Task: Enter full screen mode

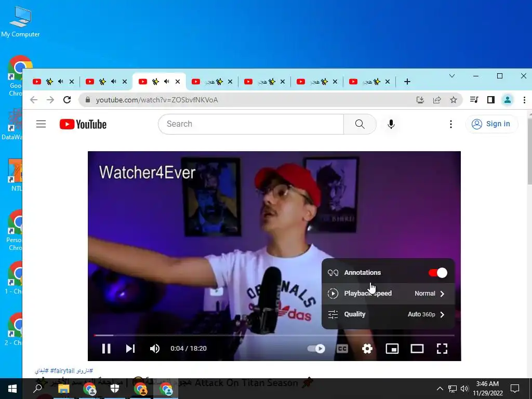Action: 442,349
